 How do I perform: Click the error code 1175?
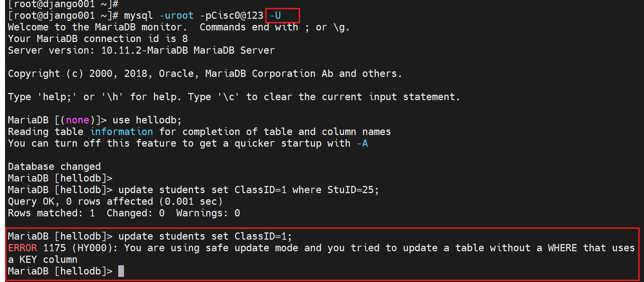point(54,248)
